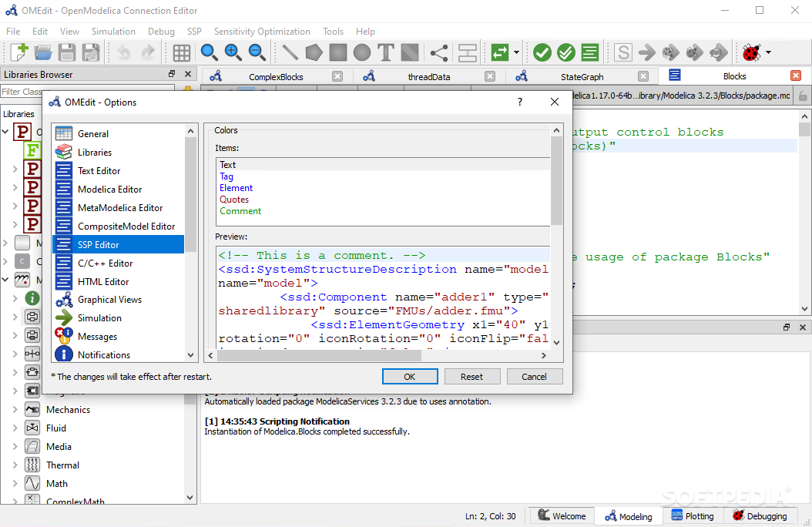
Task: Select the Text shape tool
Action: tap(386, 52)
